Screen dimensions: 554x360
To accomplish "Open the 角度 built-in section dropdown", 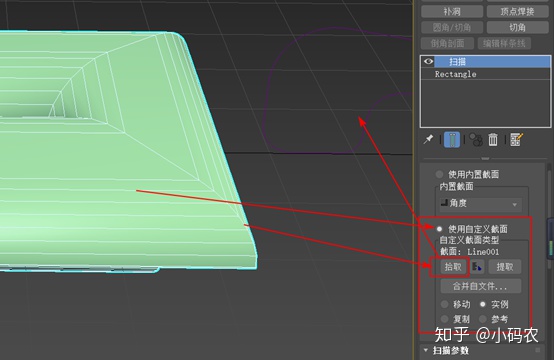I will pos(481,203).
